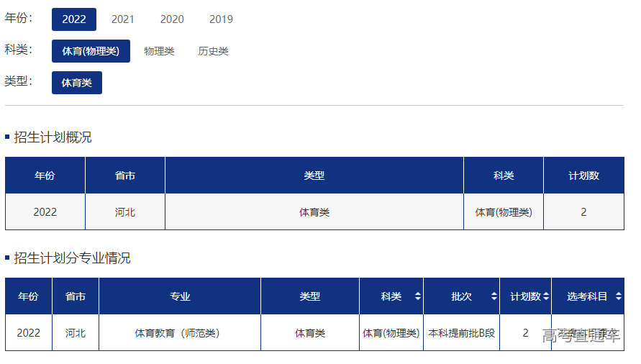Click the 专业 column header
The height and width of the screenshot is (364, 641).
click(180, 296)
